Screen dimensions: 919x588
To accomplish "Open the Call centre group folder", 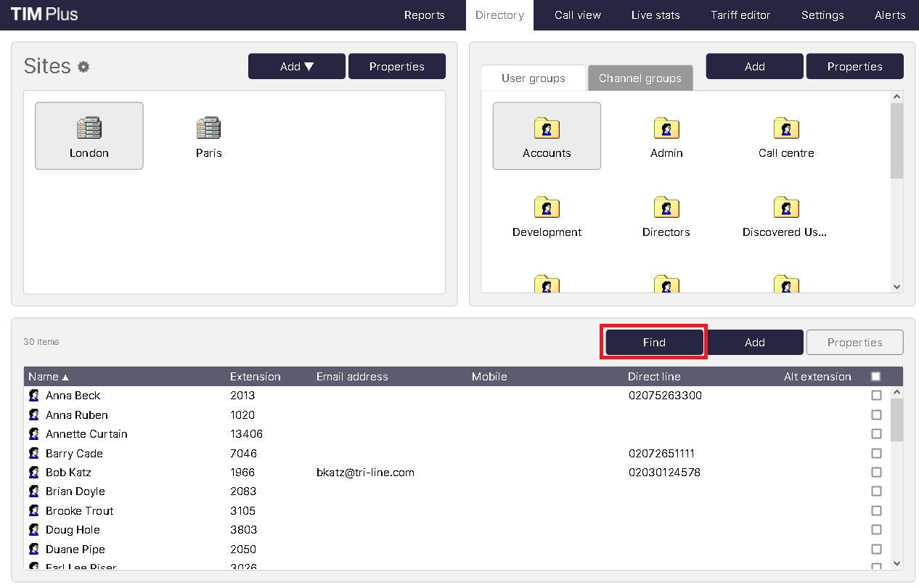I will [786, 129].
